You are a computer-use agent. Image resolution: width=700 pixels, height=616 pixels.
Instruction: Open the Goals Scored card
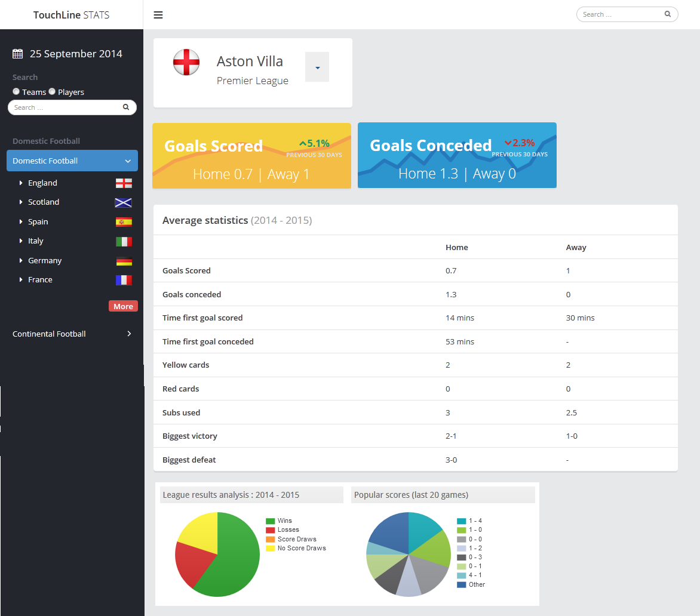pyautogui.click(x=252, y=156)
